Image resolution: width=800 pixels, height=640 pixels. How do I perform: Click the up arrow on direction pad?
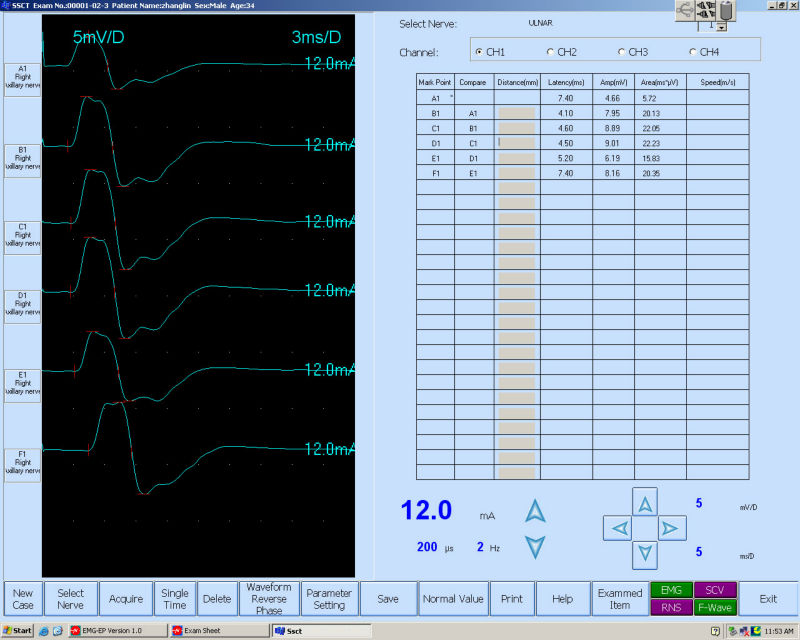(x=645, y=502)
